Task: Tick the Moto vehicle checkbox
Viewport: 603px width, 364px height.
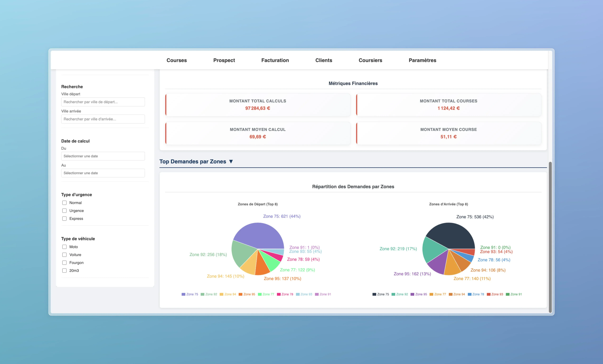Action: 64,247
